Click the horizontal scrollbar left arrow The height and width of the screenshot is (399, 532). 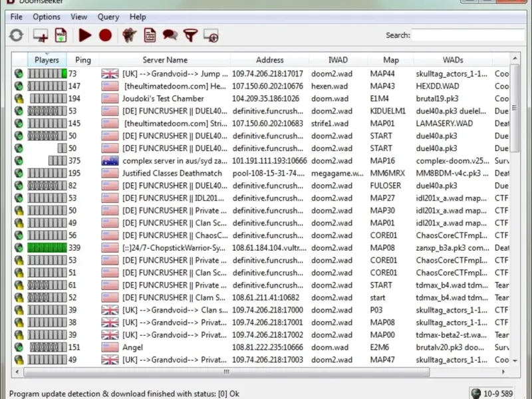[17, 372]
